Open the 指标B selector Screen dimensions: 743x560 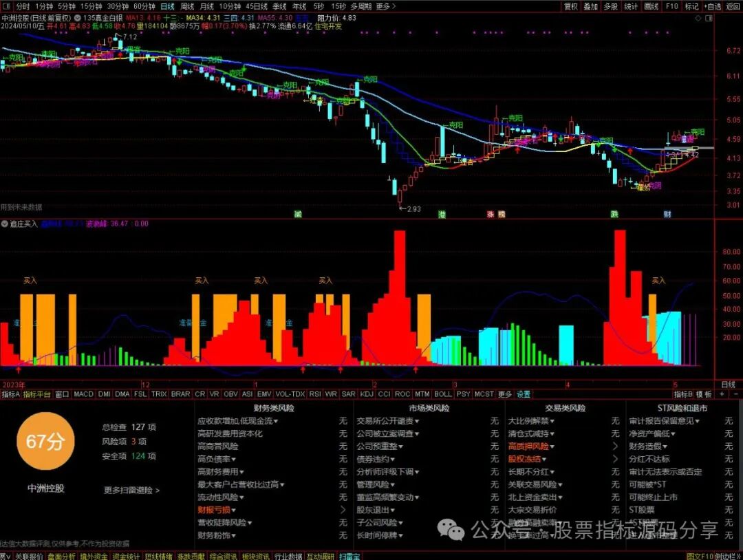pyautogui.click(x=683, y=394)
